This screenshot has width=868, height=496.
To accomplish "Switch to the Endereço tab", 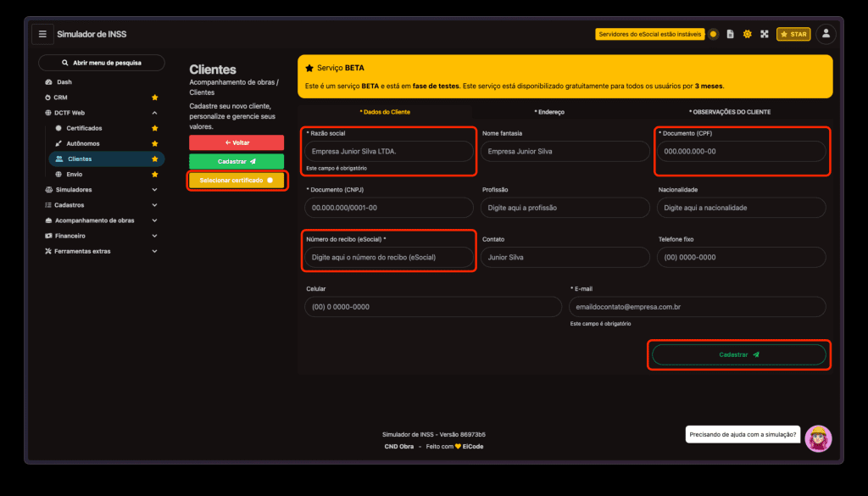I will coord(549,112).
